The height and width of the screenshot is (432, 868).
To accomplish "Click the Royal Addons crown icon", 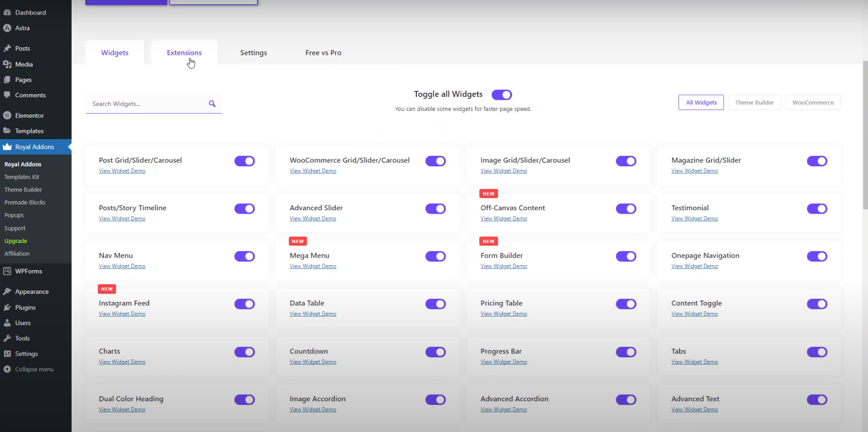I will click(x=7, y=147).
